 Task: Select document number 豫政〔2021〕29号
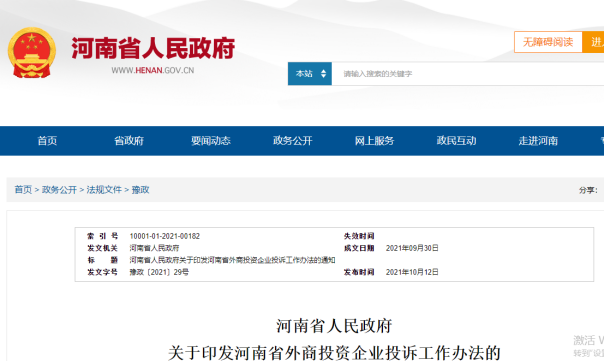[159, 272]
